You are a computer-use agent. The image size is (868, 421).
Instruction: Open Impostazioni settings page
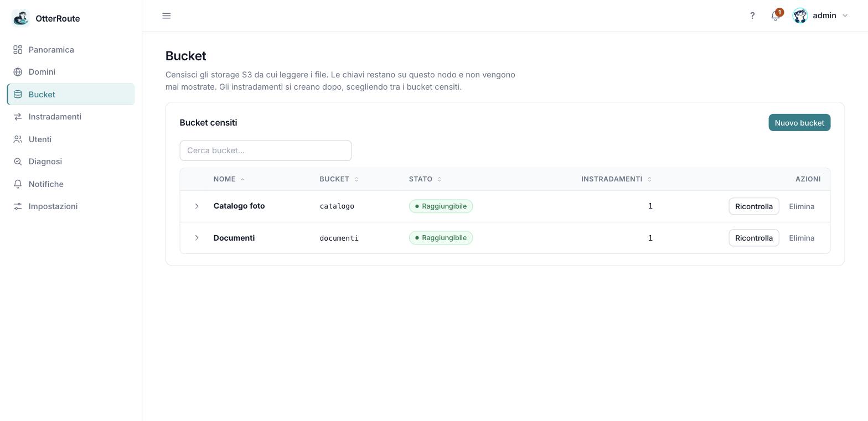71,206
